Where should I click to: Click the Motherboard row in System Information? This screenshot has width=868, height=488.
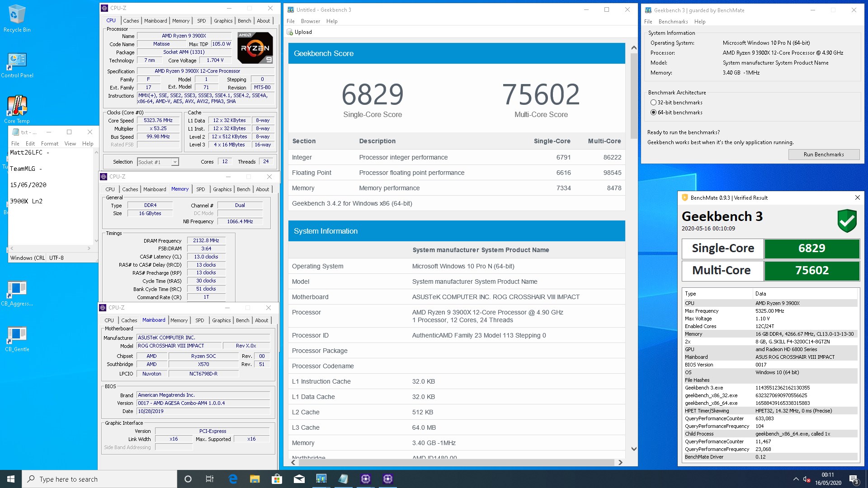(x=457, y=297)
